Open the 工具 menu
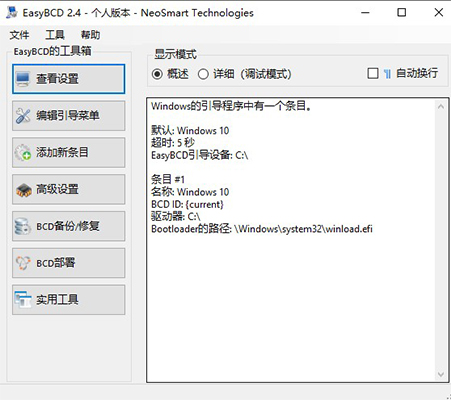The image size is (451, 400). pyautogui.click(x=55, y=35)
